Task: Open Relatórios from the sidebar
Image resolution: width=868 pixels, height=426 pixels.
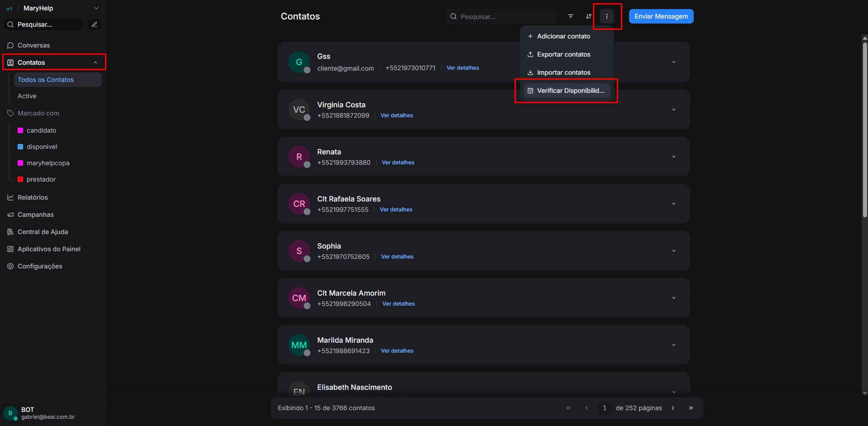Action: (33, 197)
